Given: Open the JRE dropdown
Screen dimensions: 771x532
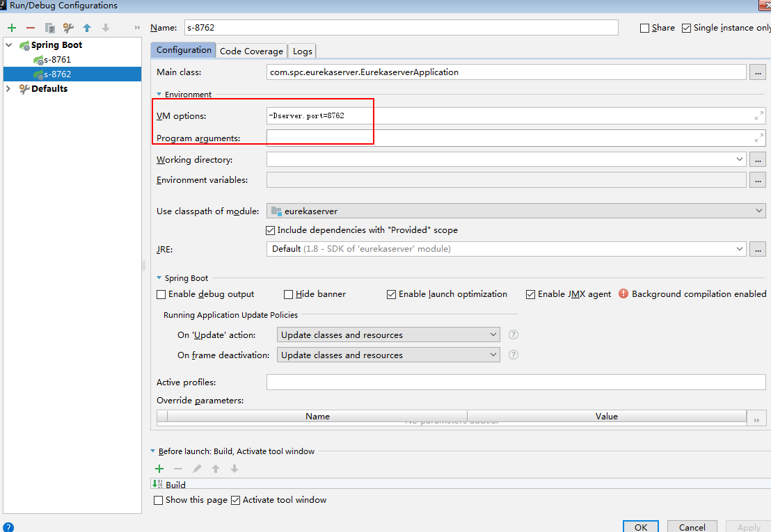Looking at the screenshot, I should point(740,248).
